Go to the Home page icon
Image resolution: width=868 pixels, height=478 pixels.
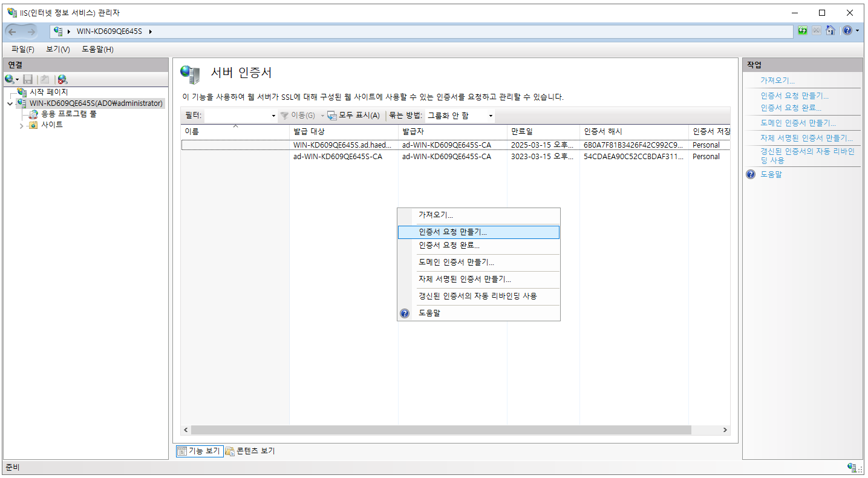pyautogui.click(x=830, y=31)
